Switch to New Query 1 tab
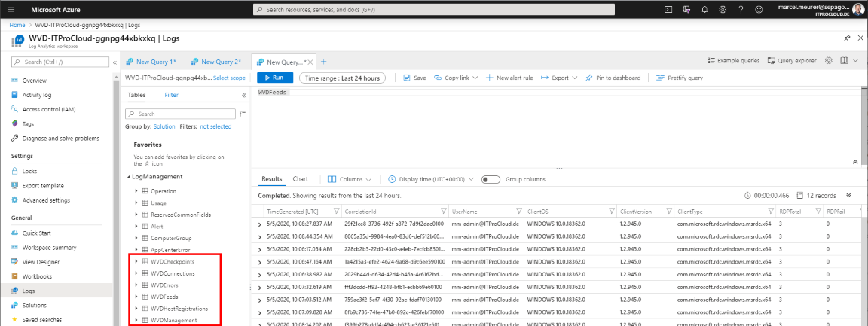 pos(151,62)
